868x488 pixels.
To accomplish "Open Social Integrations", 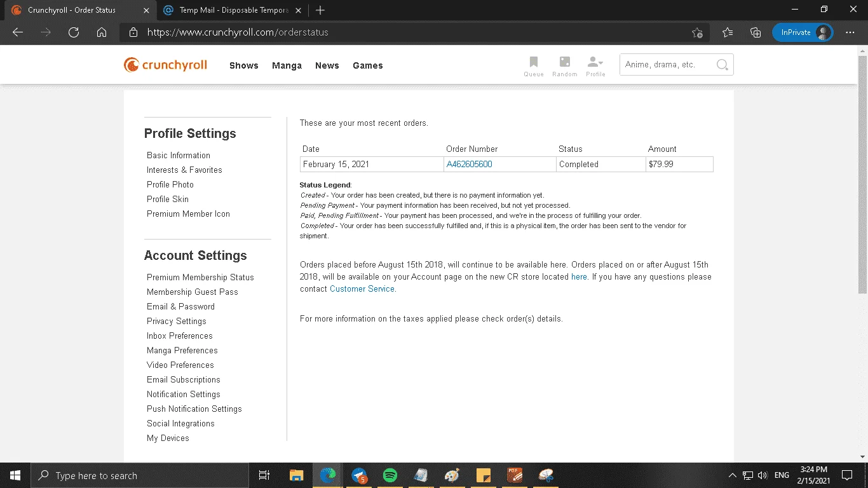I will coord(180,423).
